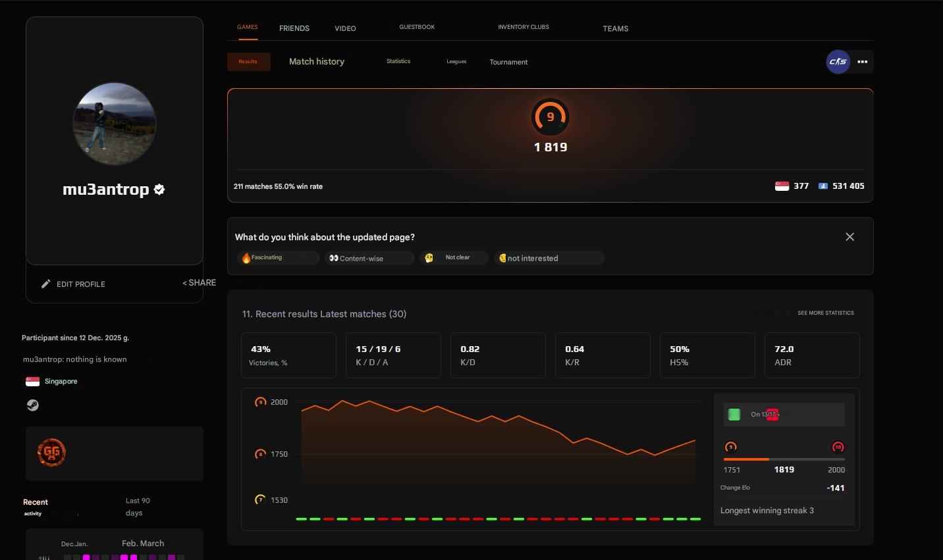Open the Content-wise feedback dropdown chip
The height and width of the screenshot is (560, 943).
coord(369,258)
